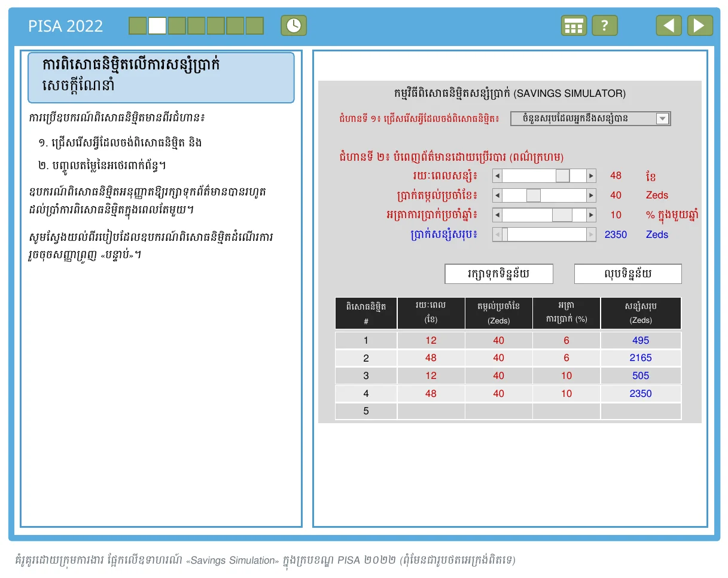Open the timer clock icon
728x578 pixels.
294,26
